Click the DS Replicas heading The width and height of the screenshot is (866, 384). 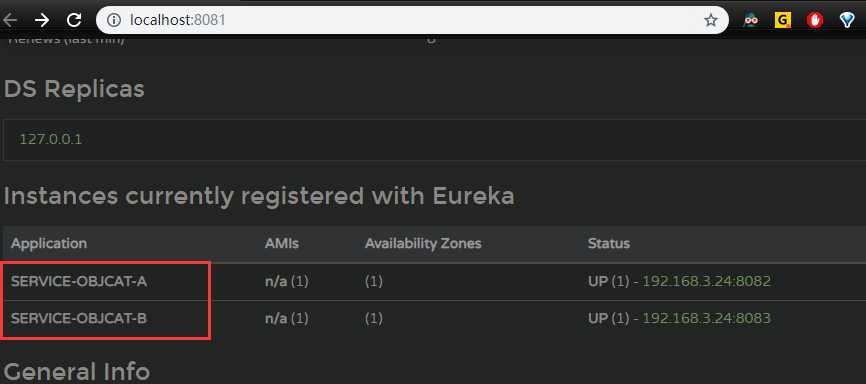[x=74, y=89]
